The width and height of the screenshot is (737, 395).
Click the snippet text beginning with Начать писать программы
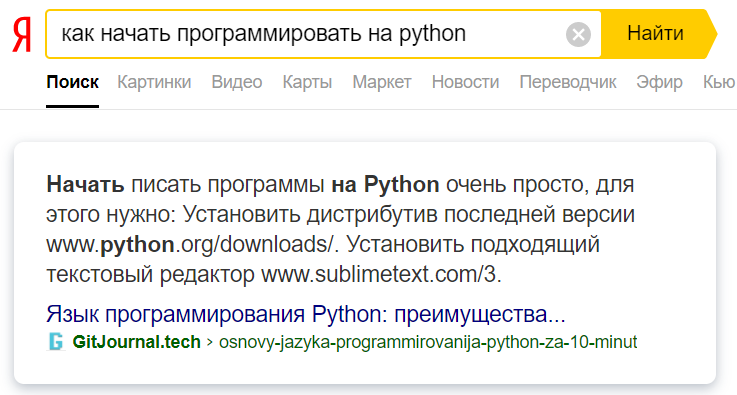340,229
